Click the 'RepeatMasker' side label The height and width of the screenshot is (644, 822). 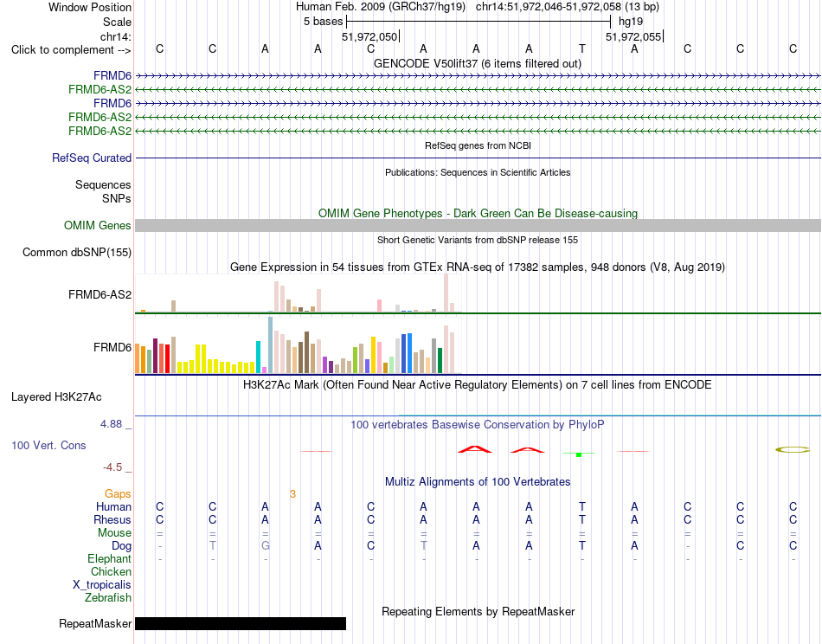point(95,623)
